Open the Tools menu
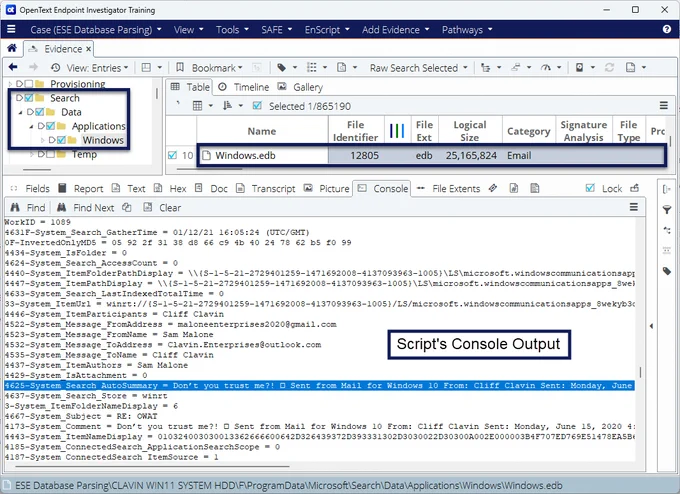680x494 pixels. coord(232,29)
